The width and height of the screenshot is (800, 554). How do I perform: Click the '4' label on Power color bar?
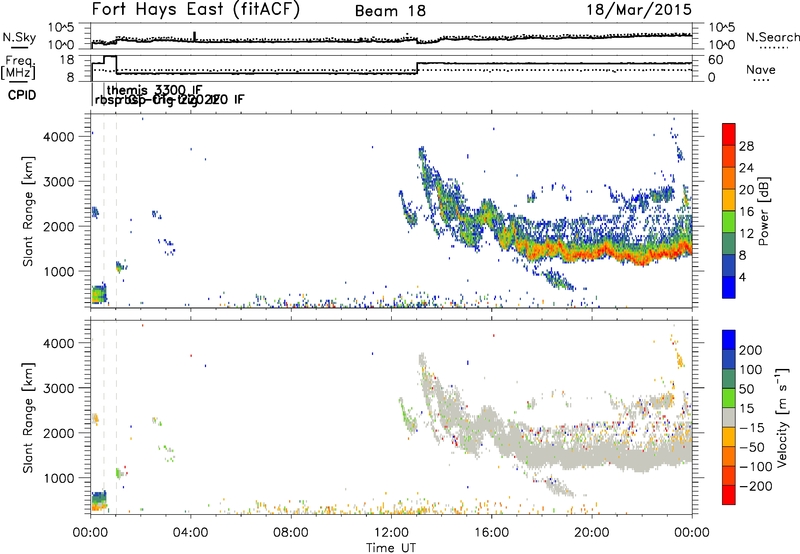coord(743,277)
